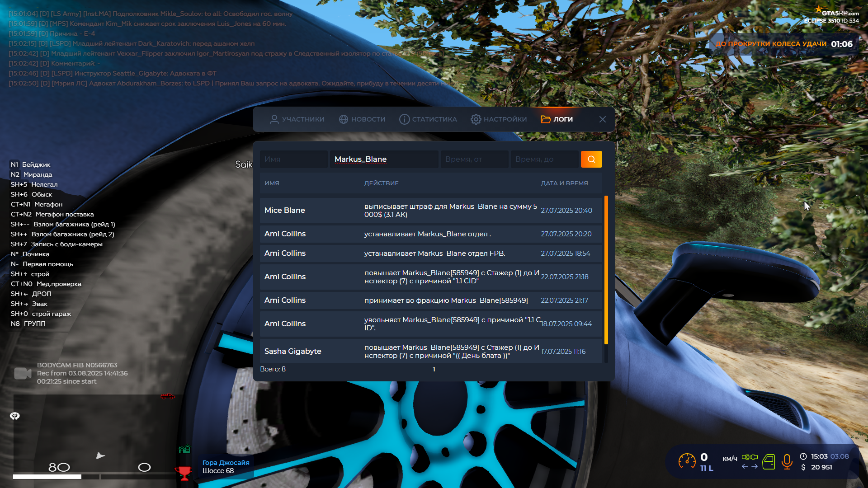Click the left turn signal arrow
868x488 pixels.
[745, 466]
